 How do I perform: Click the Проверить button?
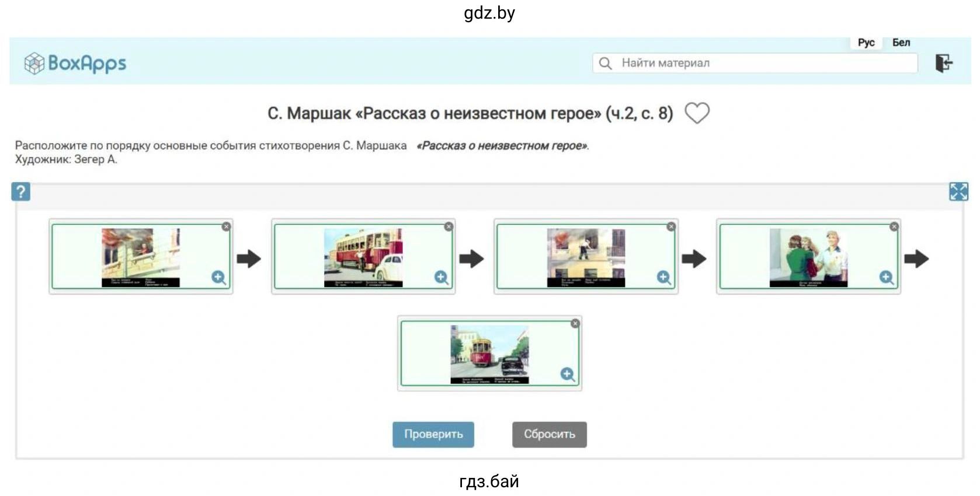point(433,434)
